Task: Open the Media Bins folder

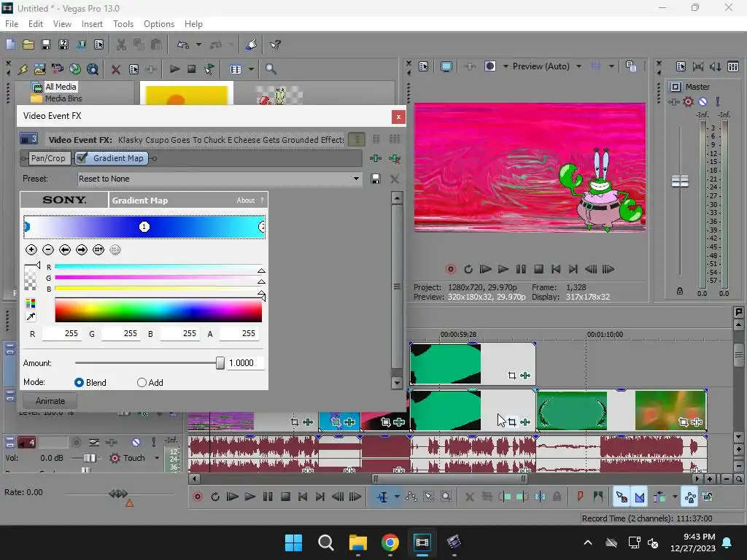Action: click(63, 98)
